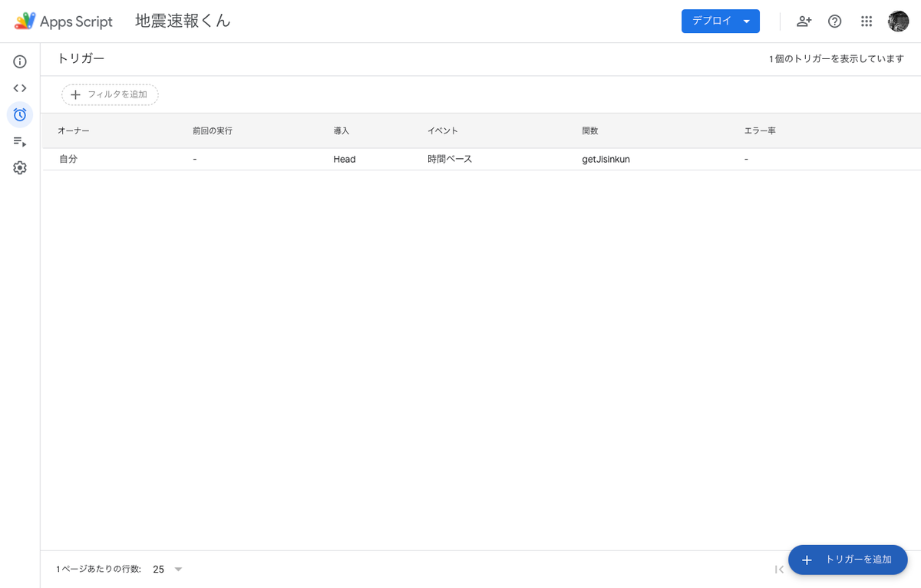This screenshot has height=588, width=921.
Task: Open the Google apps grid icon
Action: click(x=867, y=21)
